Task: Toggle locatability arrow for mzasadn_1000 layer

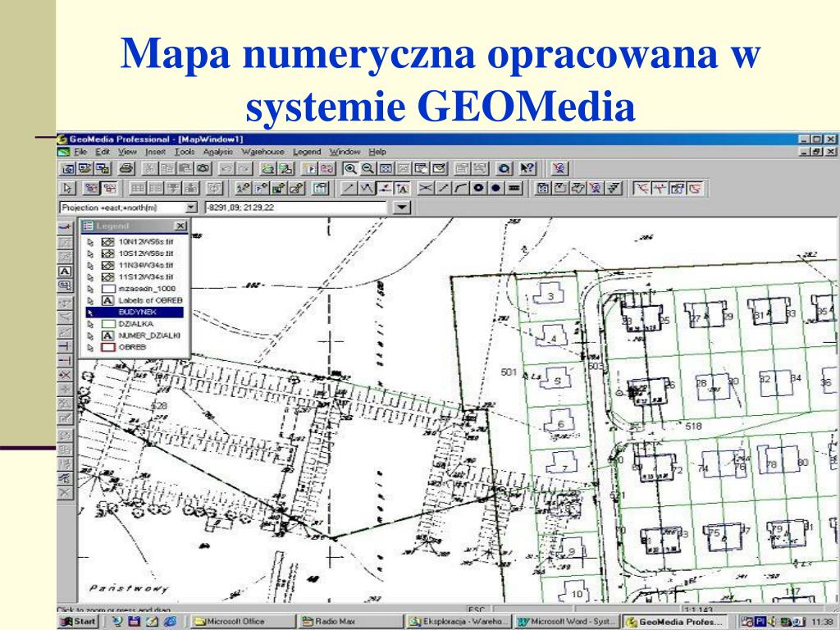Action: 90,289
